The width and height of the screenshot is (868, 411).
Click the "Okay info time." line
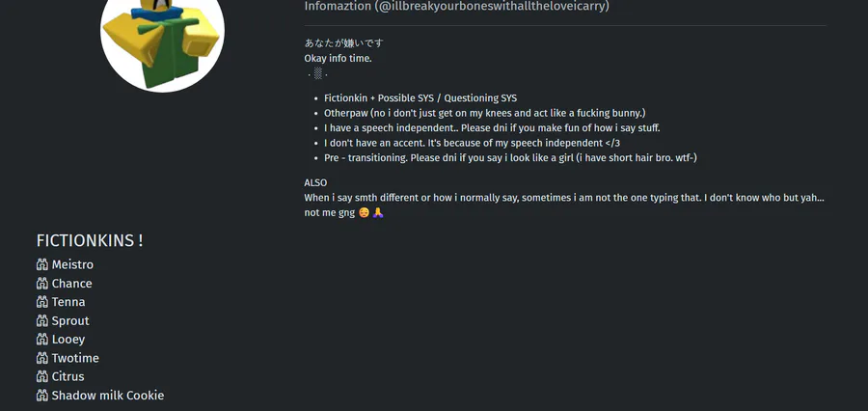pos(338,58)
